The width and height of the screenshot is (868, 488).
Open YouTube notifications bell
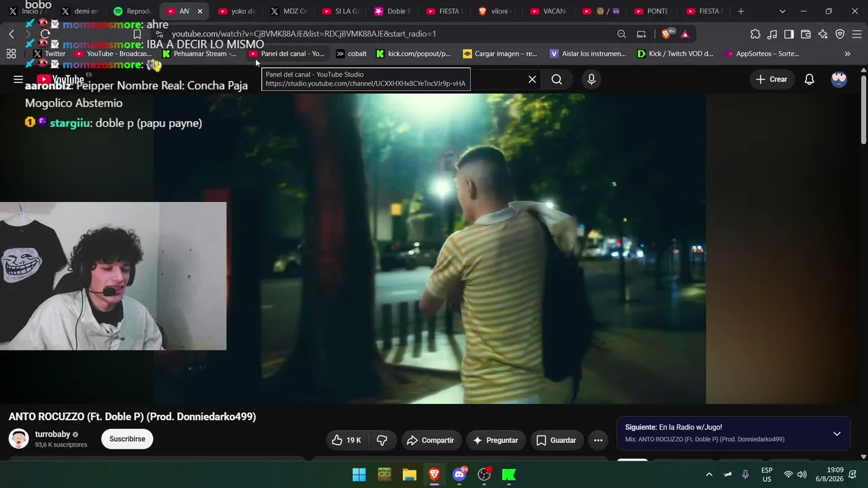[x=809, y=79]
